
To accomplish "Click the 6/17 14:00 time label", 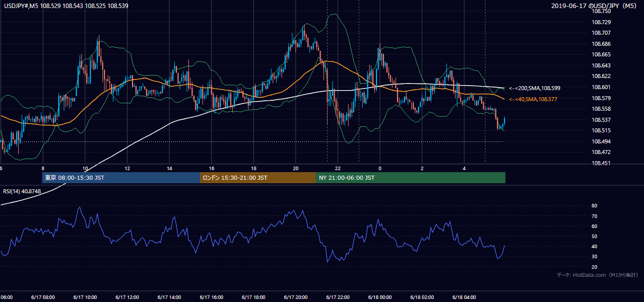I will 169,297.
